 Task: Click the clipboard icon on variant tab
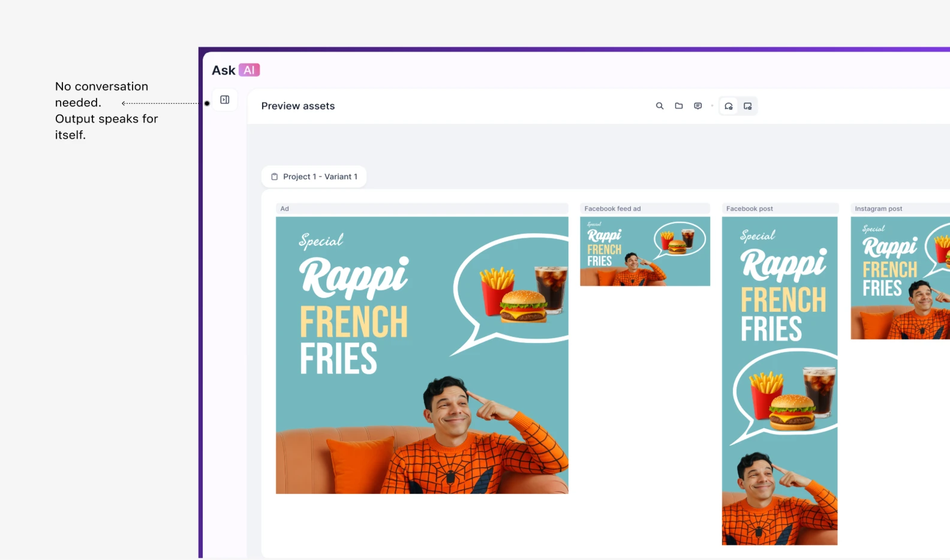275,177
